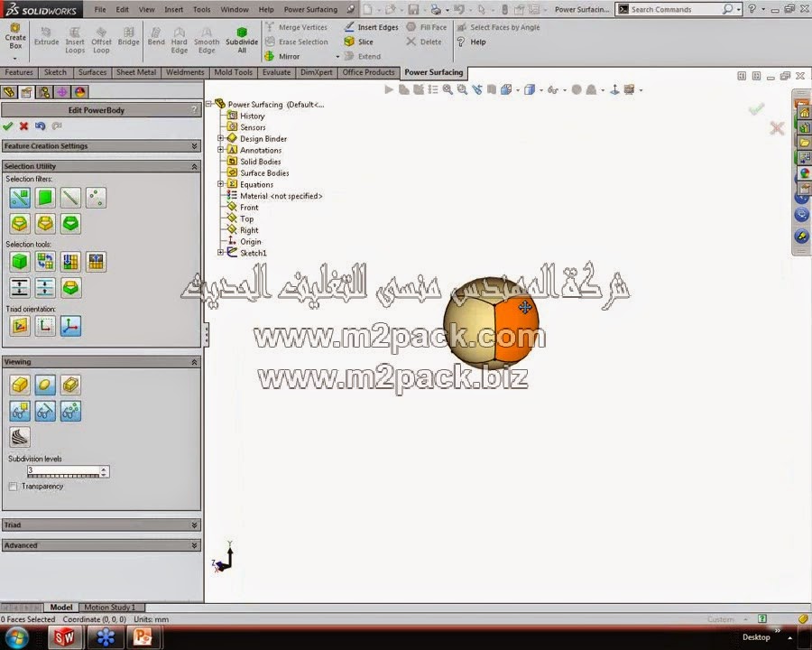Click Select Faces by Angle
Screen dimensions: 812x650
click(x=498, y=27)
